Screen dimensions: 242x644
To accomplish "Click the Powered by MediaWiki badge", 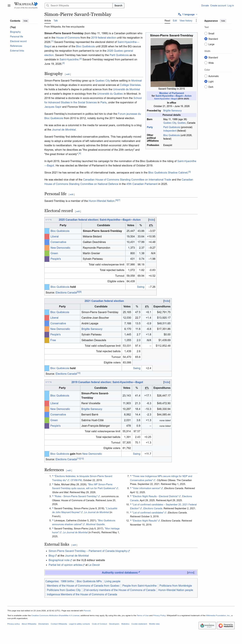I will (226, 626).
